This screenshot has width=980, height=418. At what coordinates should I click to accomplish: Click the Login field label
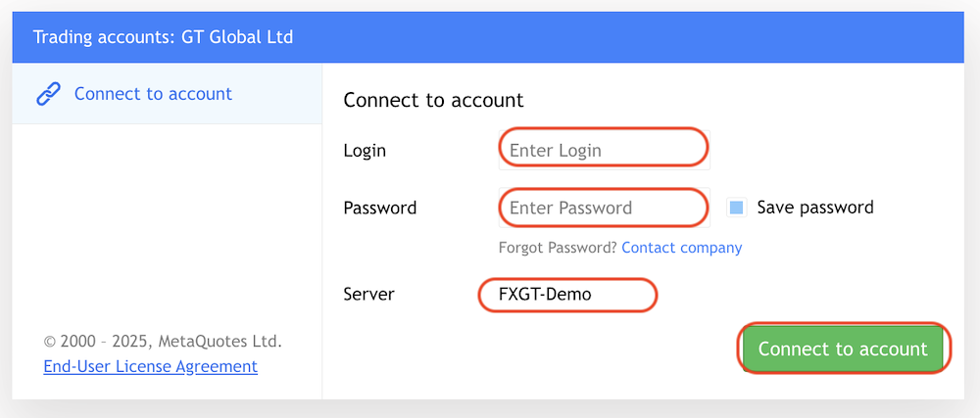365,151
